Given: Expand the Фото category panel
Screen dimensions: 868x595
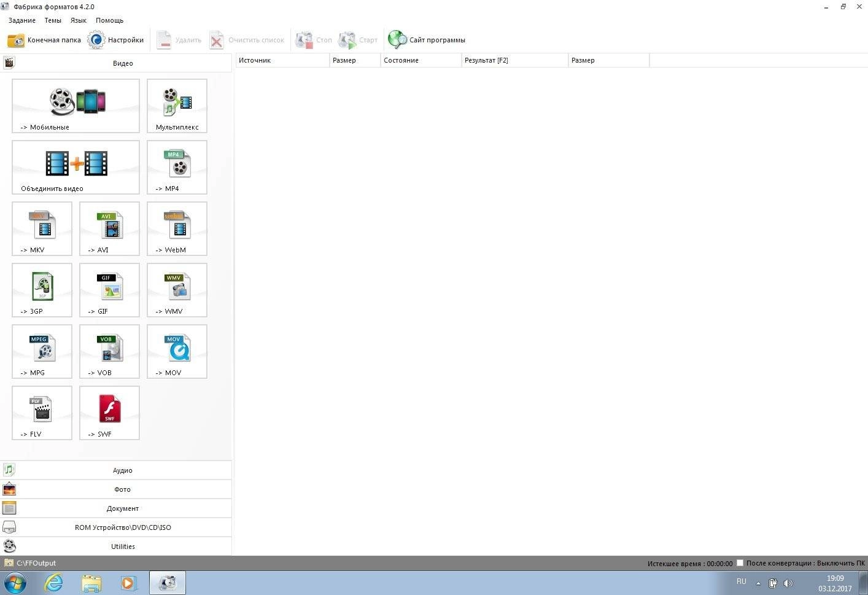Looking at the screenshot, I should (116, 489).
